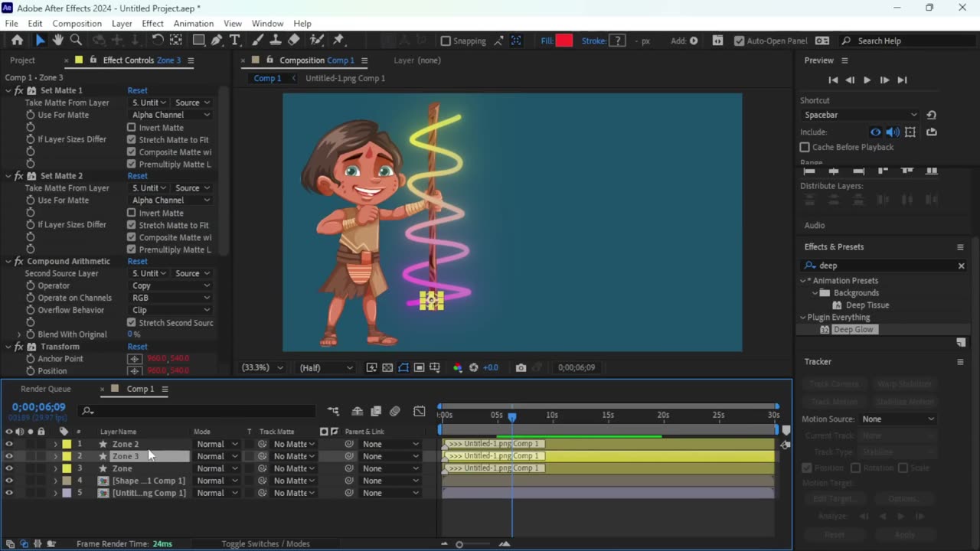Open the viewer magnification 33.3% dropdown

click(x=263, y=368)
